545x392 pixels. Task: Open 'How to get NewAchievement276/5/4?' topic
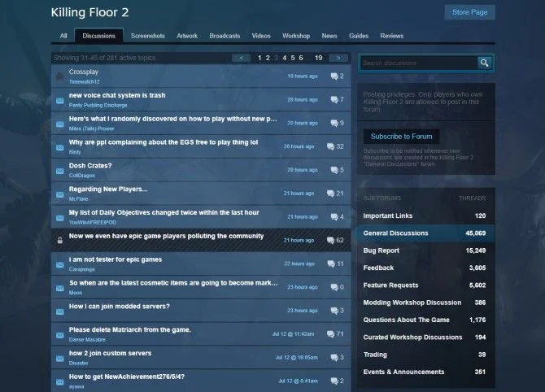click(127, 377)
